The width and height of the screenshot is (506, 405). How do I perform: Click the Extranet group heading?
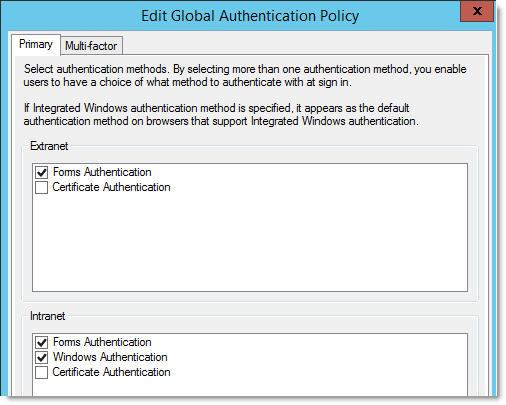pos(49,146)
